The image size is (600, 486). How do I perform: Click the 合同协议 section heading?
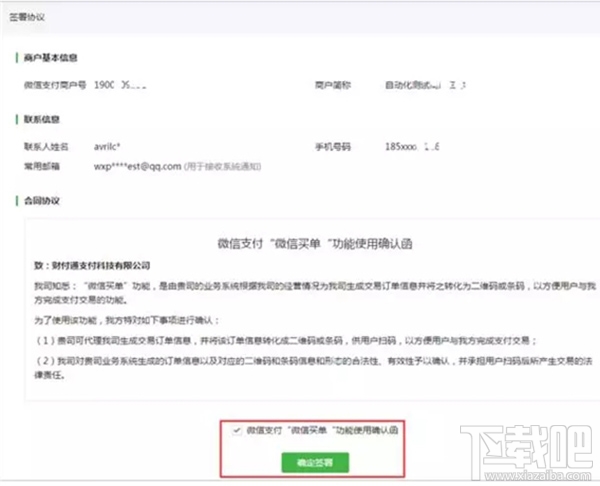pyautogui.click(x=42, y=201)
